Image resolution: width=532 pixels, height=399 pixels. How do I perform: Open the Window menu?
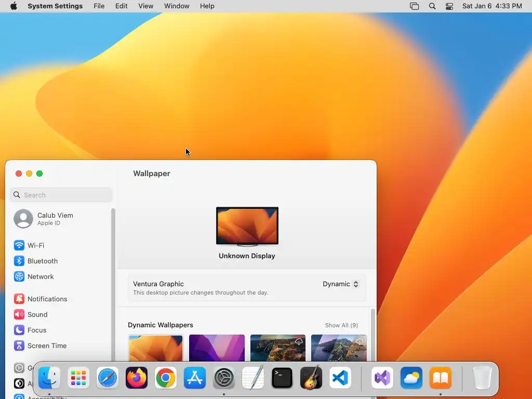pos(177,6)
